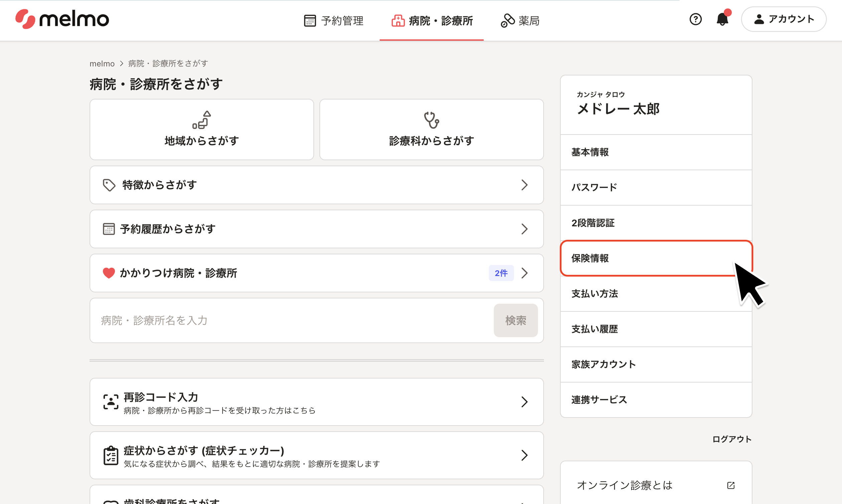Switch to the 薬局 tab
The height and width of the screenshot is (504, 842).
tap(520, 21)
